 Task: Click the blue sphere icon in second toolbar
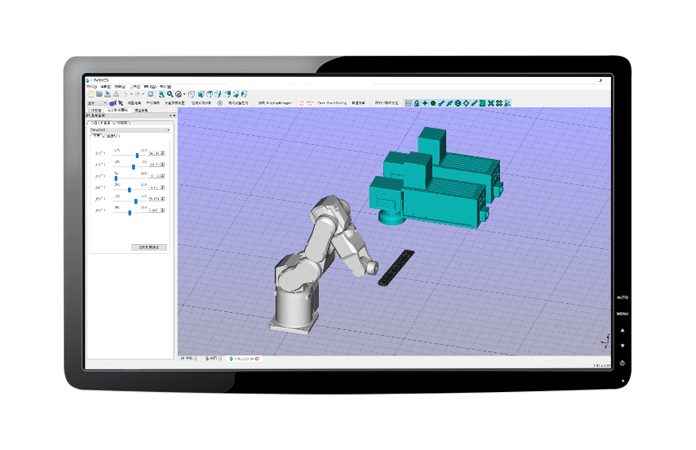tap(112, 103)
